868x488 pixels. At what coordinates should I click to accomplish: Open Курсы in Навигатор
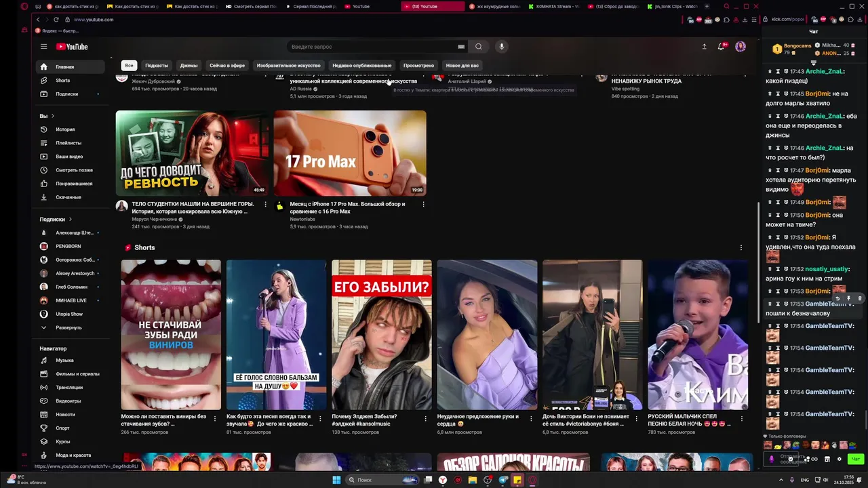[x=71, y=442]
